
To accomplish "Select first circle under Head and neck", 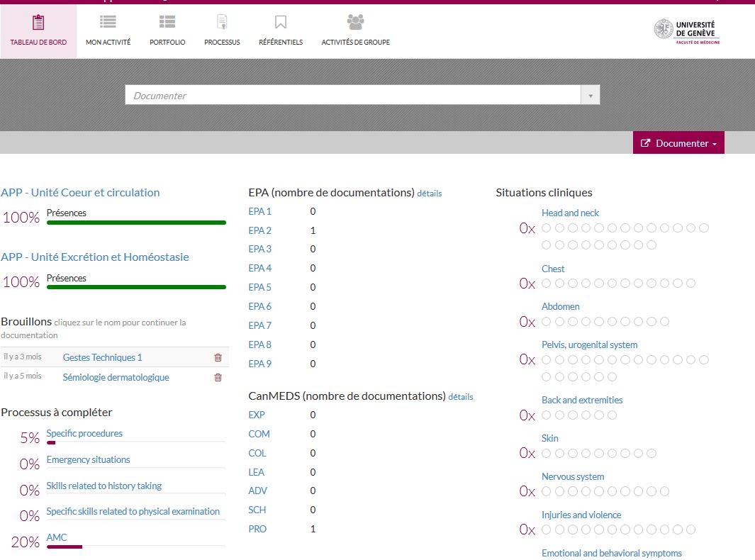I will 547,228.
